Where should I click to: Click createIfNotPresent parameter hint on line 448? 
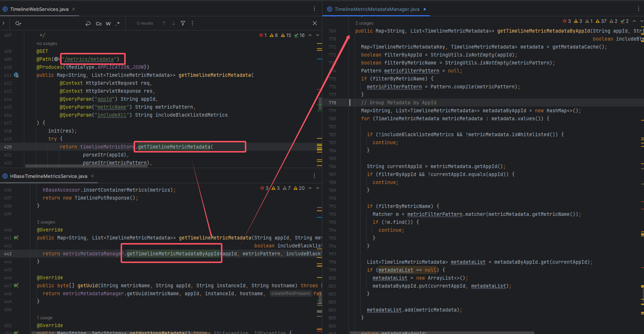291,293
